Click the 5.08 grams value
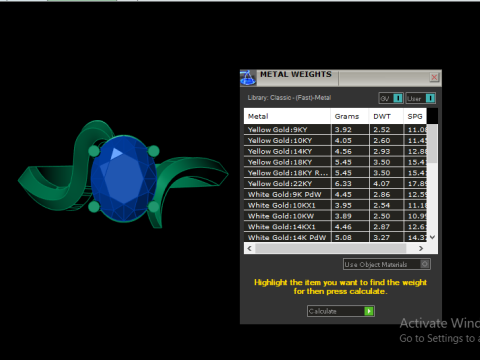 [x=343, y=237]
